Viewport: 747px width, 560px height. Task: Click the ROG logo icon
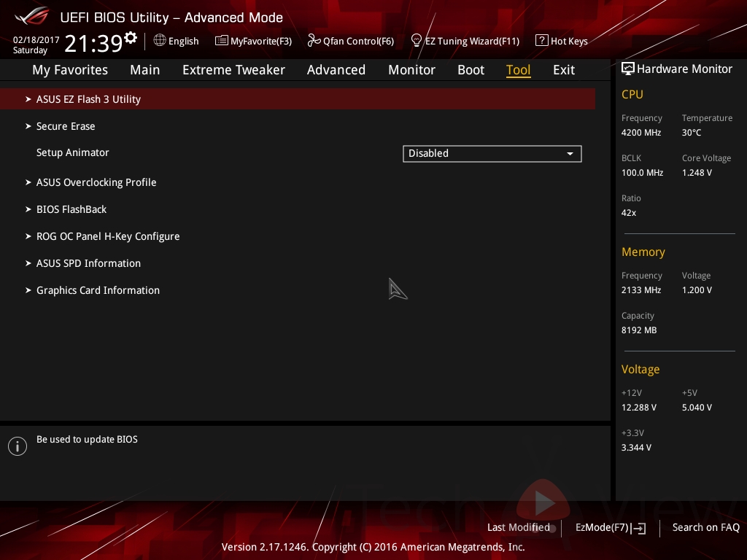point(31,16)
